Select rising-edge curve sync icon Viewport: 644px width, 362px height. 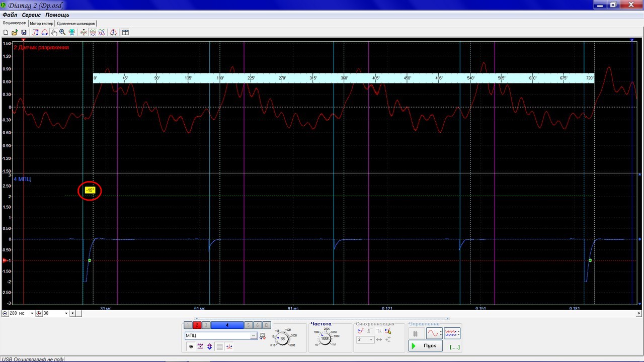[360, 331]
